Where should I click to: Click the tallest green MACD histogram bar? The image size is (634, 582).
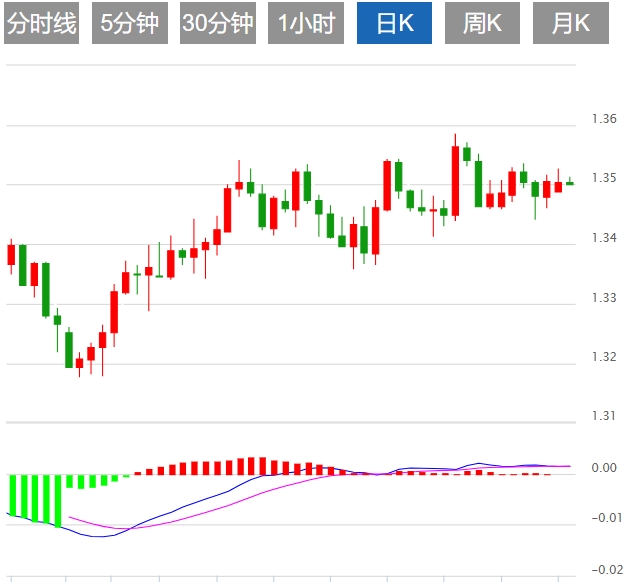[x=58, y=501]
